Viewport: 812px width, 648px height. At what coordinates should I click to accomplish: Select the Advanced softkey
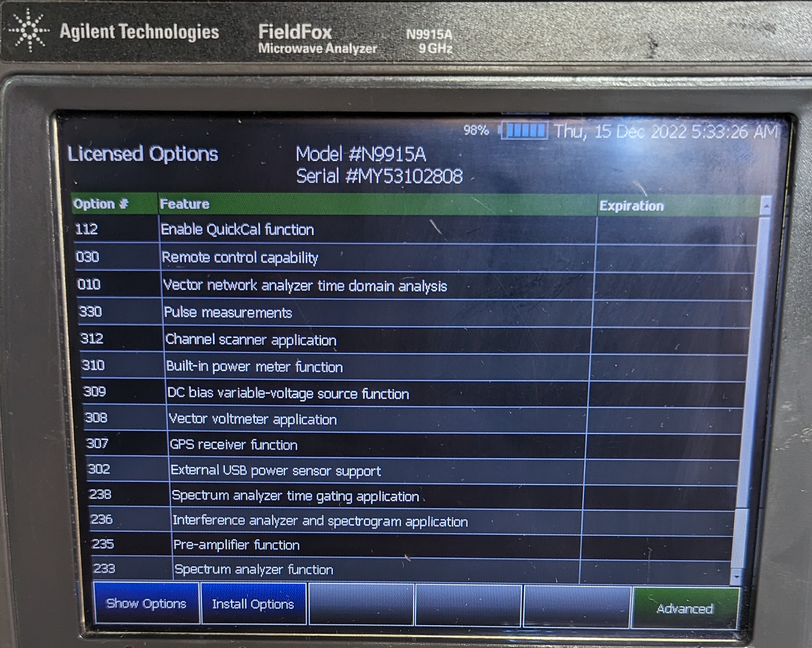click(685, 608)
